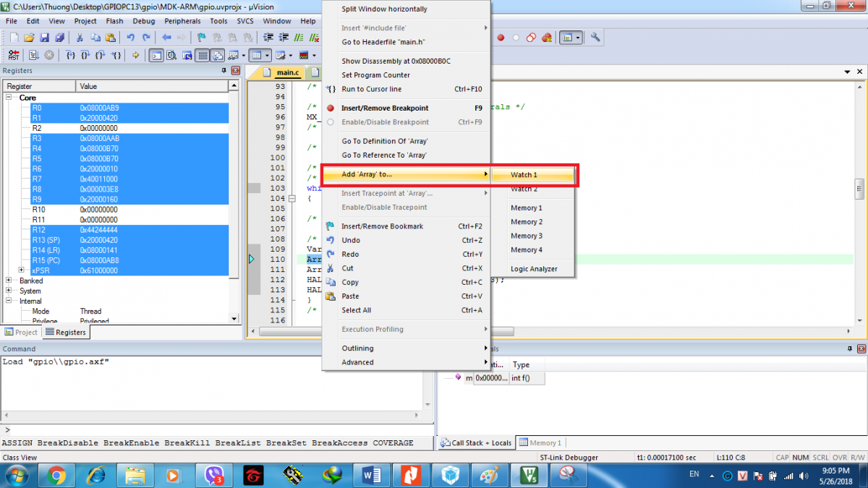868x488 pixels.
Task: Open the Symbols Window toolbar icon
Action: tap(187, 55)
